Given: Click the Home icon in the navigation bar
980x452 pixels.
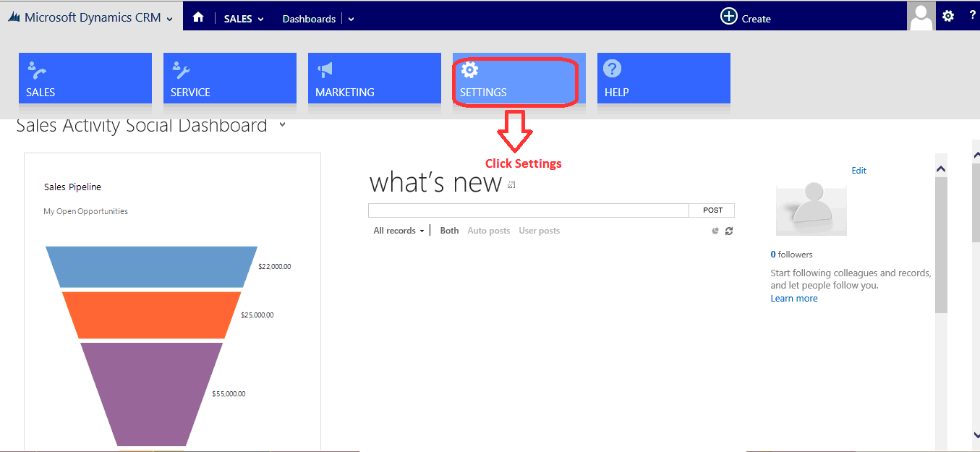Looking at the screenshot, I should (x=198, y=18).
